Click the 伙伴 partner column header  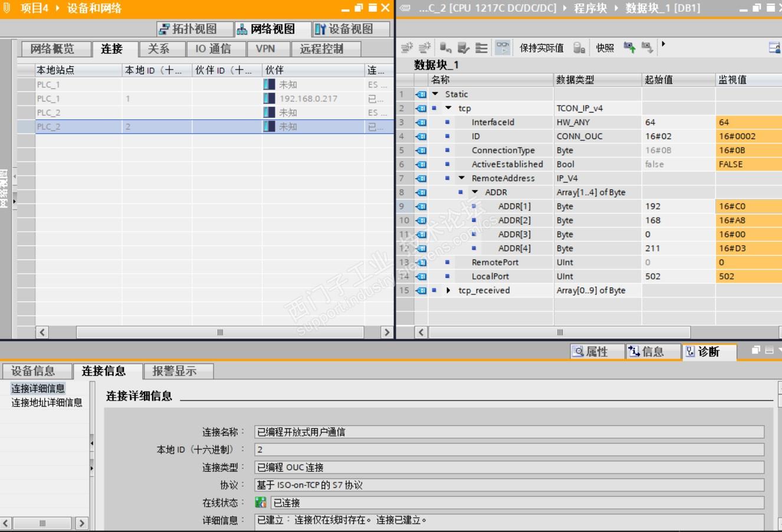click(313, 70)
